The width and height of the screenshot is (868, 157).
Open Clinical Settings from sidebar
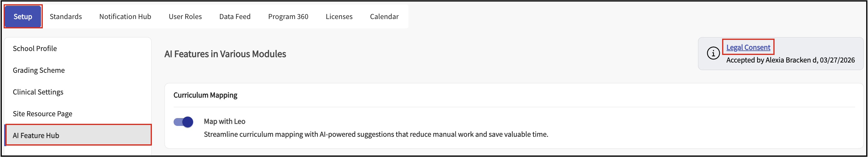(x=38, y=92)
